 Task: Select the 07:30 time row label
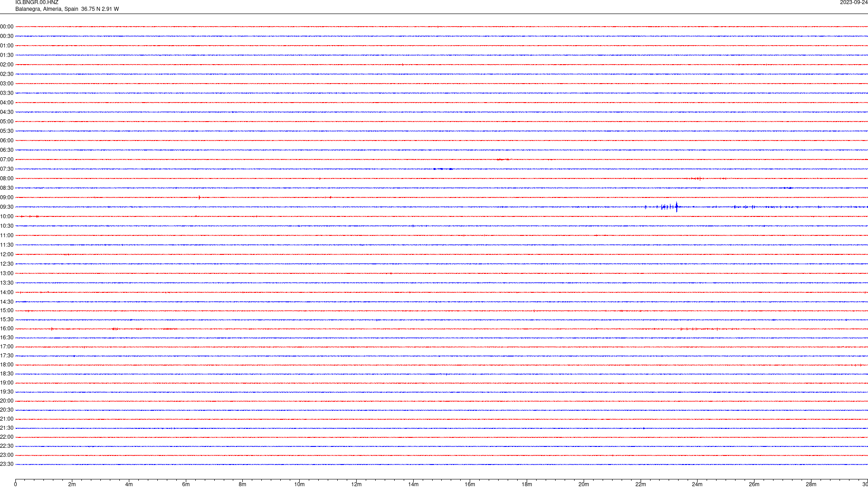click(x=7, y=169)
